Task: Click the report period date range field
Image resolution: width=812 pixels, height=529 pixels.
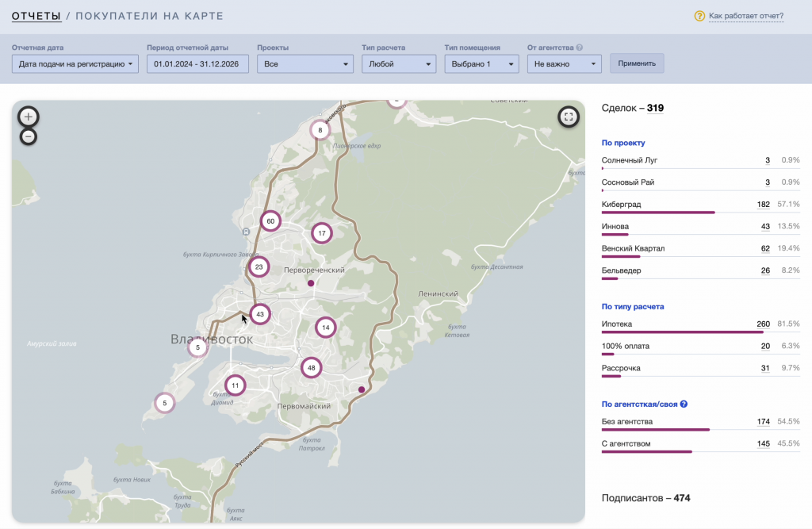Action: pos(198,64)
